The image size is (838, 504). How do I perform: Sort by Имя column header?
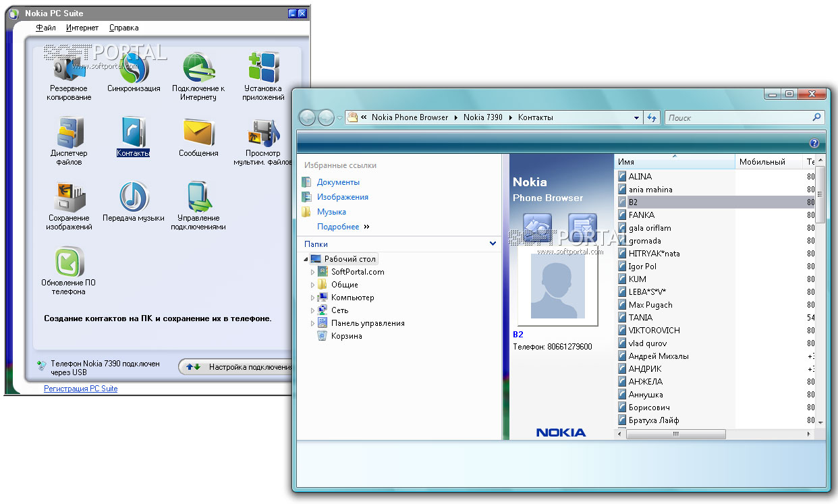click(x=674, y=162)
